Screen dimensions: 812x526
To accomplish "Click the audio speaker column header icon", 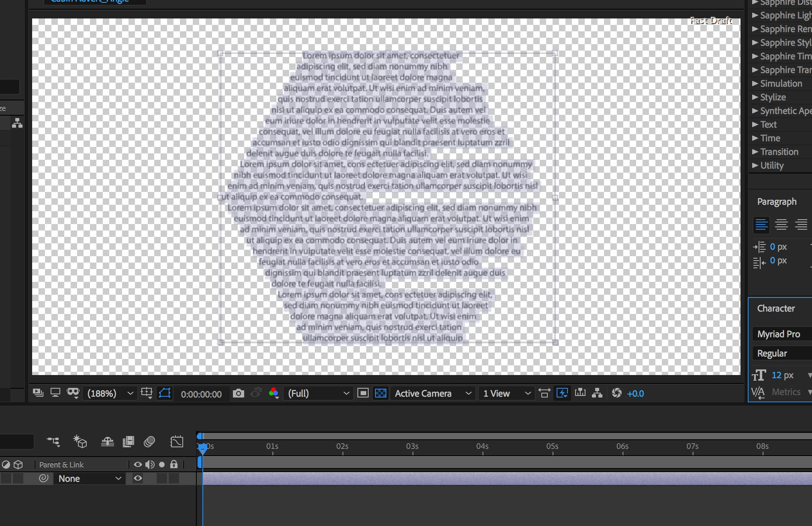I will tap(150, 465).
